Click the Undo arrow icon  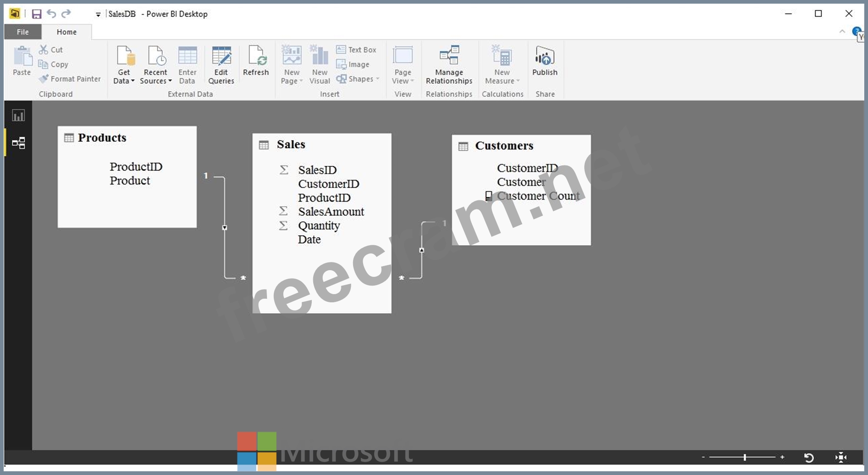tap(52, 14)
